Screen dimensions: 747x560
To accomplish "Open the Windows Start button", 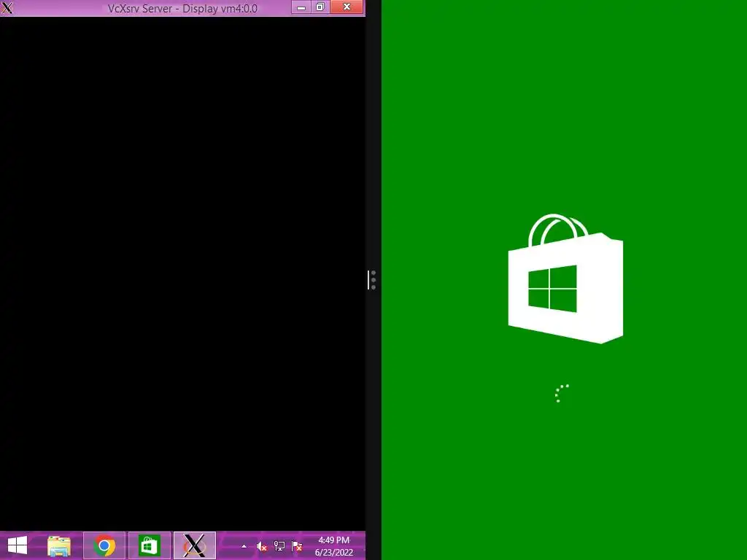I will (18, 545).
